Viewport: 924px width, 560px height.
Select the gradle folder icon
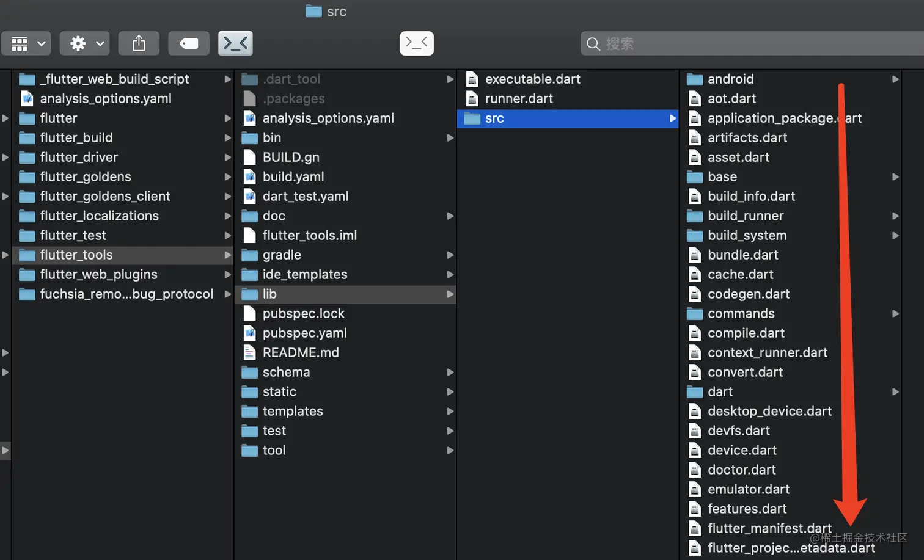(249, 255)
